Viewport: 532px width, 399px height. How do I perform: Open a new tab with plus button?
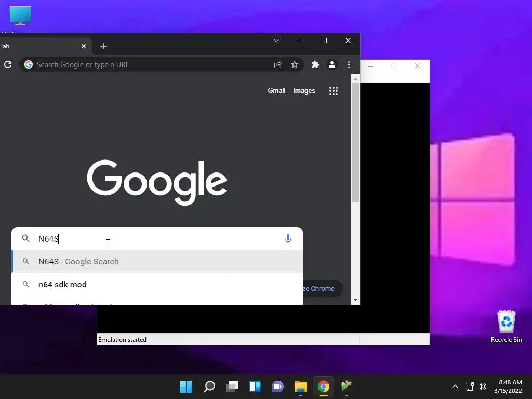[103, 46]
